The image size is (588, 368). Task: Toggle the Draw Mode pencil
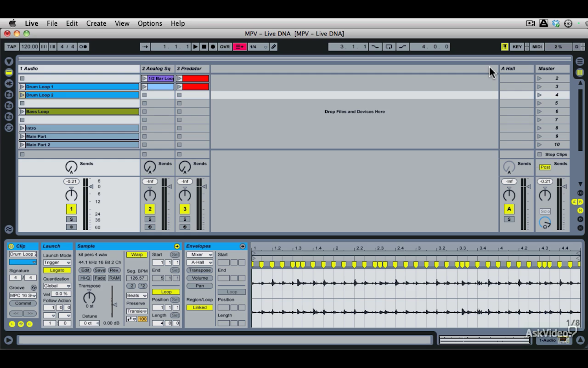274,46
